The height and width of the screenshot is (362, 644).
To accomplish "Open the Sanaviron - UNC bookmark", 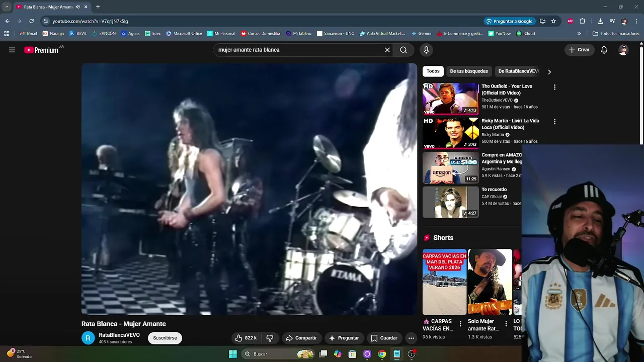I will [x=336, y=34].
